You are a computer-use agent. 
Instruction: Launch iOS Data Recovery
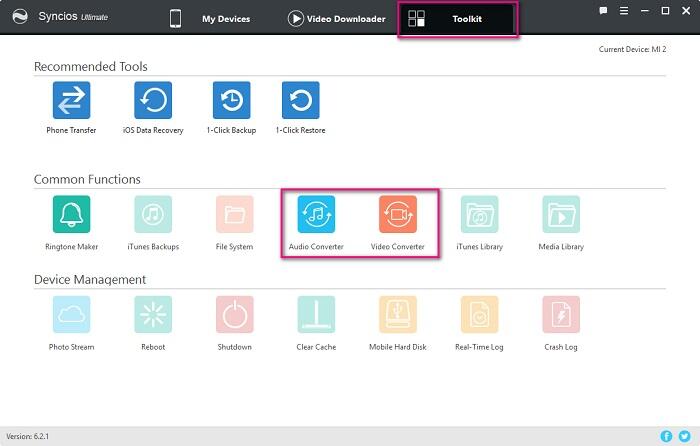[153, 100]
